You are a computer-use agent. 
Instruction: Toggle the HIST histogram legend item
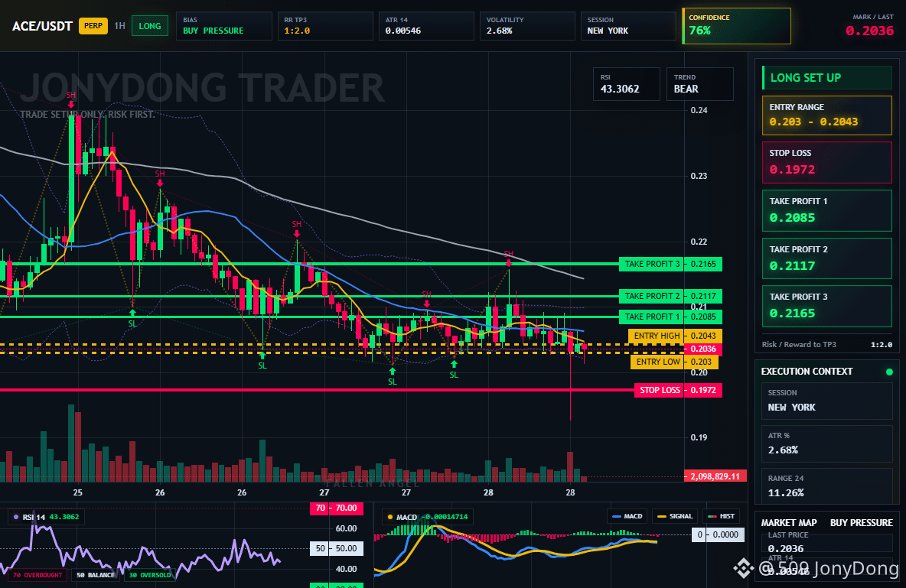click(721, 516)
